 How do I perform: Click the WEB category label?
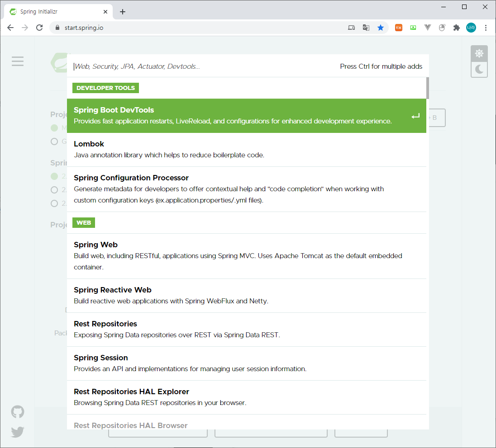pos(84,223)
